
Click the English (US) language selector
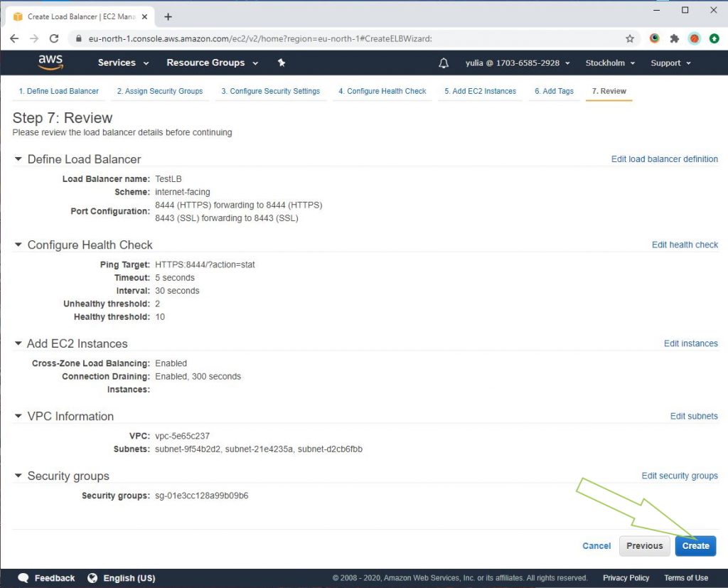pyautogui.click(x=129, y=578)
